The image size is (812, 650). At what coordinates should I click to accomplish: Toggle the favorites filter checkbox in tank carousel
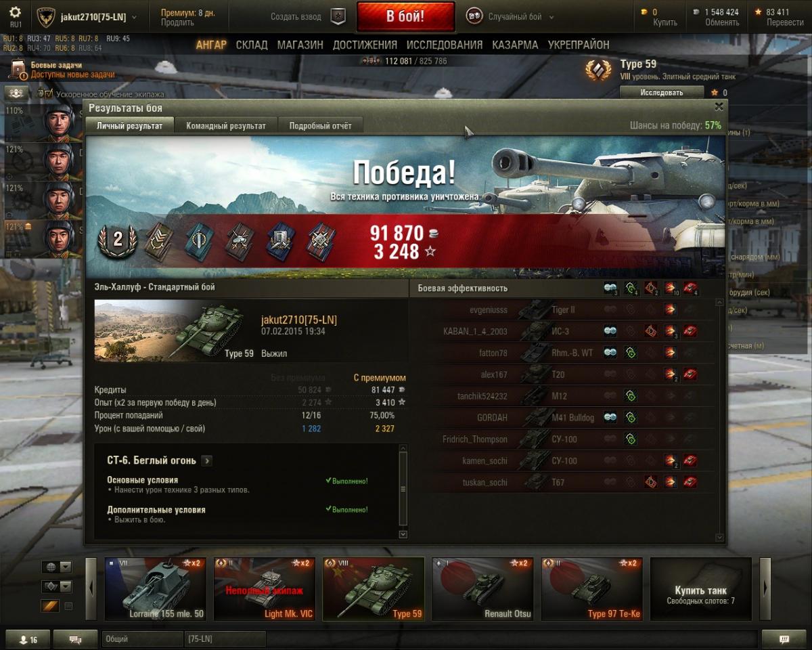tap(68, 606)
